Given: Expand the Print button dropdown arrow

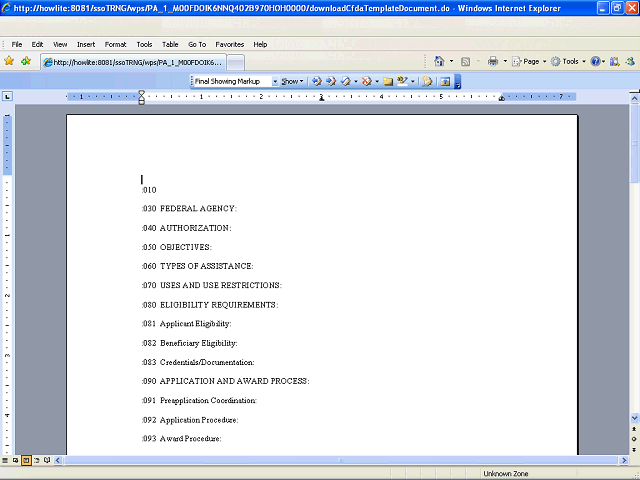Looking at the screenshot, I should pos(505,61).
